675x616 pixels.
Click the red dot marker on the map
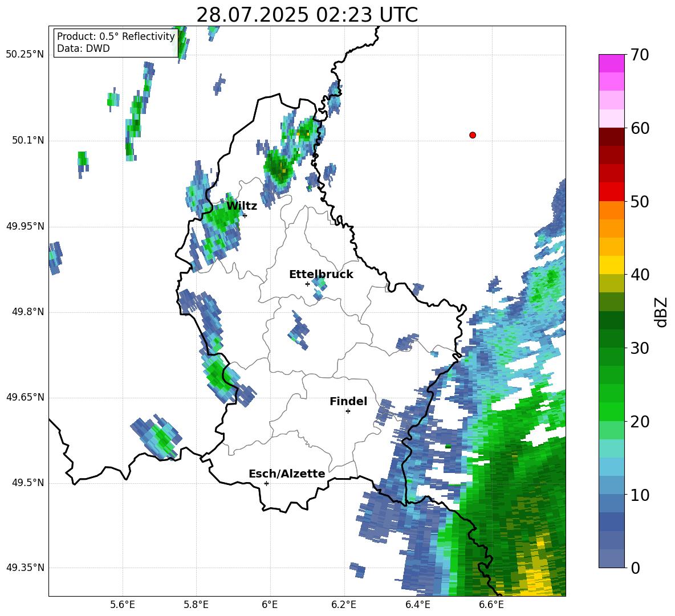pos(472,135)
